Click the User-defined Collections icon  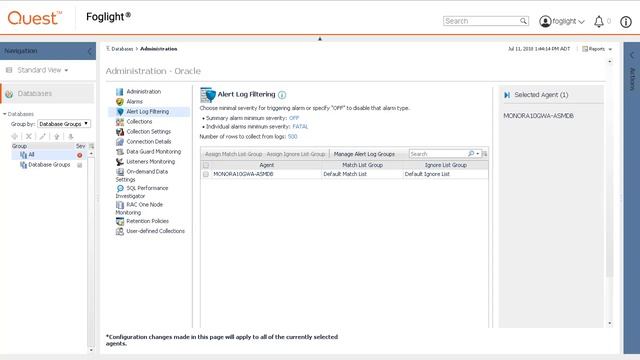(x=120, y=231)
